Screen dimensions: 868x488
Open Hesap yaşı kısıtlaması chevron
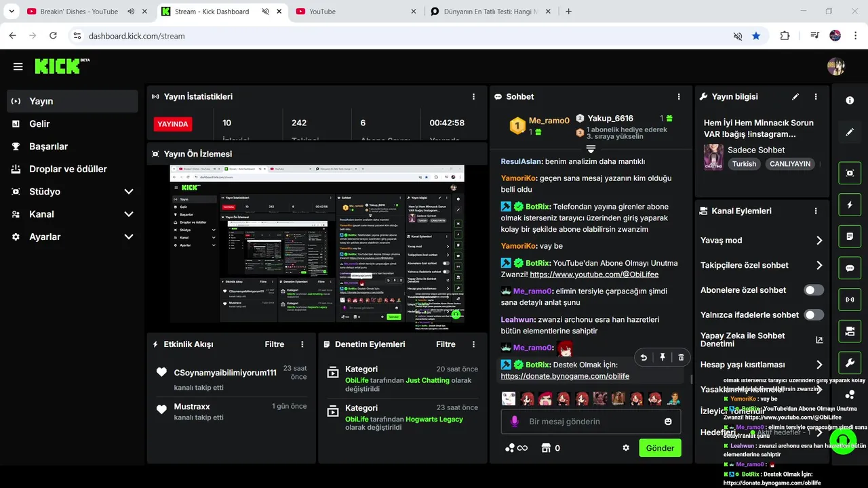819,365
